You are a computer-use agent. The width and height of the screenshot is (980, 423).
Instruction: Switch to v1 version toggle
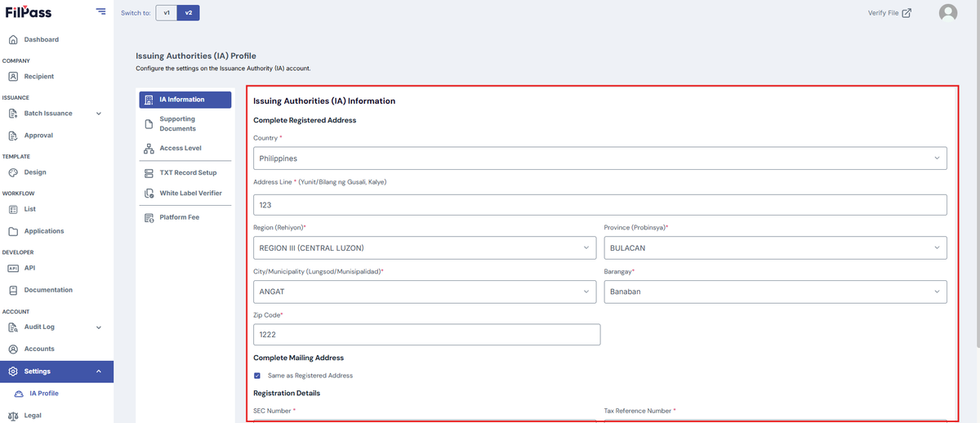(x=167, y=13)
